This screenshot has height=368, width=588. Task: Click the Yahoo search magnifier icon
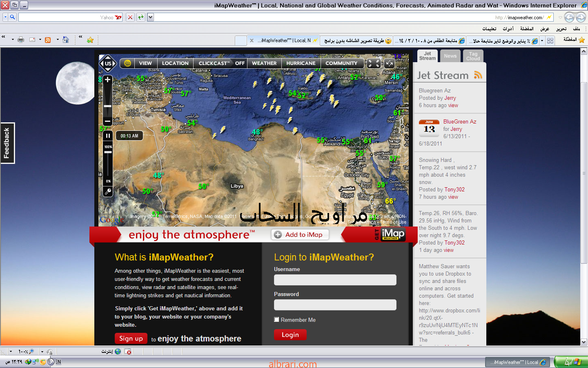[x=13, y=17]
